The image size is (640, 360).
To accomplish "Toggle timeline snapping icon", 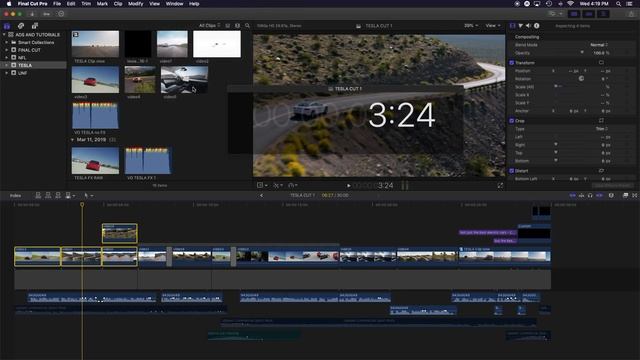I will [x=599, y=196].
